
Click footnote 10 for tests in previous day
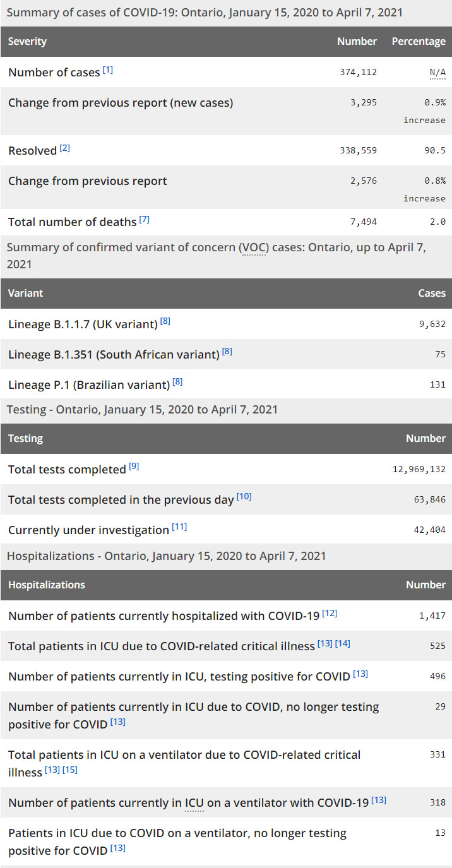(x=244, y=497)
